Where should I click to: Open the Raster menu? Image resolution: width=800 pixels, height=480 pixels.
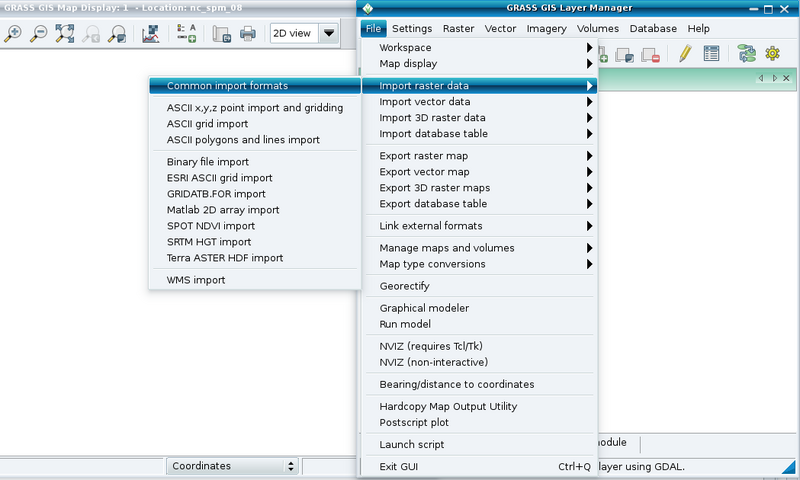459,29
